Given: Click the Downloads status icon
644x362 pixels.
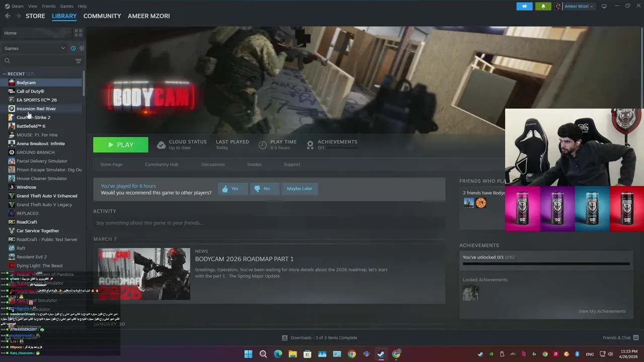Looking at the screenshot, I should coord(285,338).
